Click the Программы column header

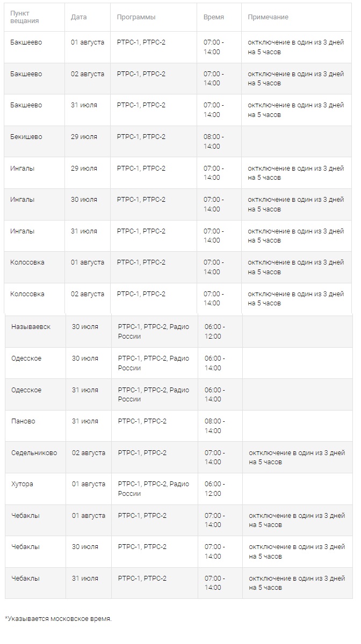[136, 17]
